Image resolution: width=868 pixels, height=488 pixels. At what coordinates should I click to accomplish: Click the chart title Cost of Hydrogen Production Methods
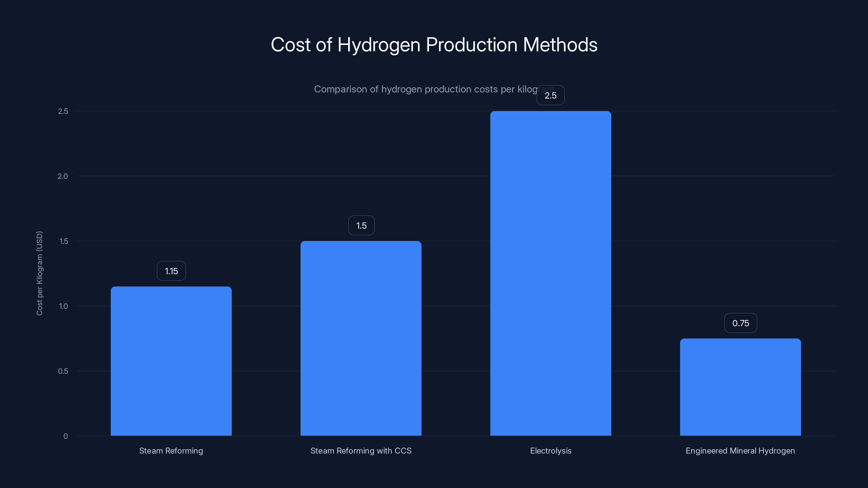pos(434,44)
